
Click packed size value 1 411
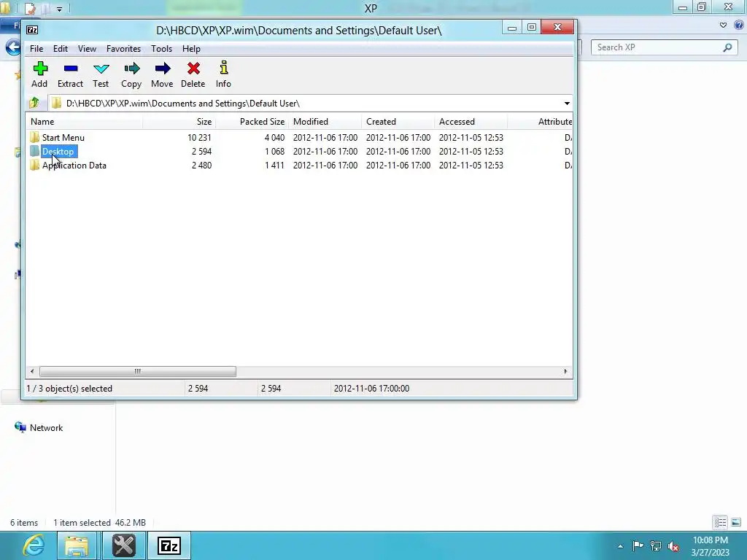pyautogui.click(x=274, y=166)
